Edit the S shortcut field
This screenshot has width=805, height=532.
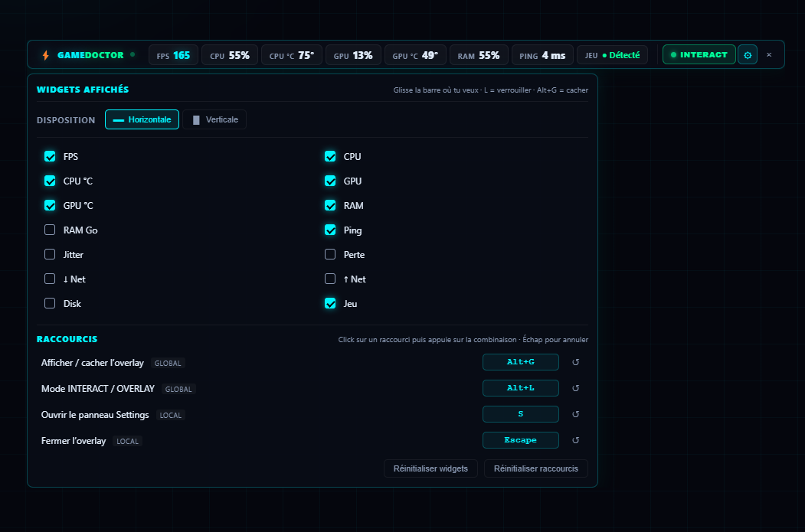(x=521, y=414)
